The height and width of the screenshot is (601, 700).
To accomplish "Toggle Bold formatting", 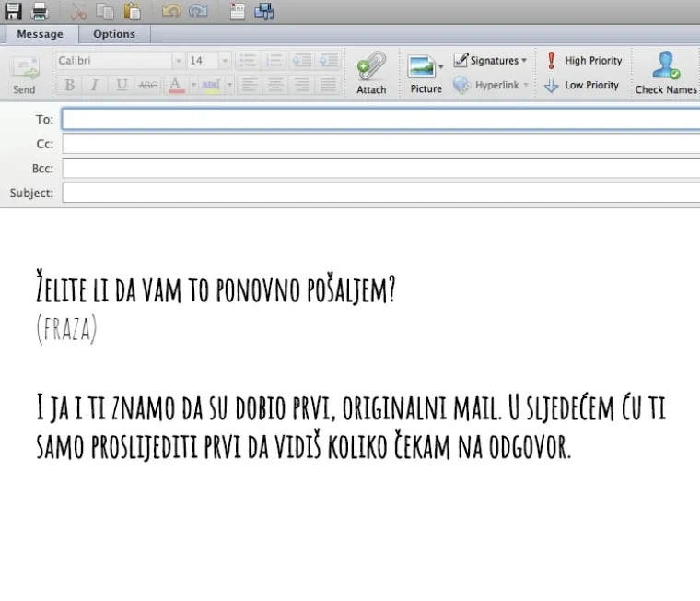I will (x=69, y=85).
